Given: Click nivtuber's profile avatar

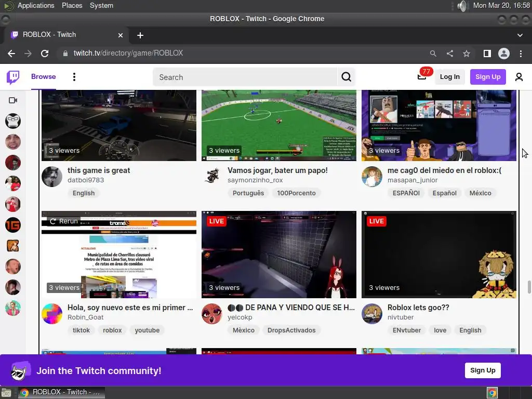Looking at the screenshot, I should 372,313.
